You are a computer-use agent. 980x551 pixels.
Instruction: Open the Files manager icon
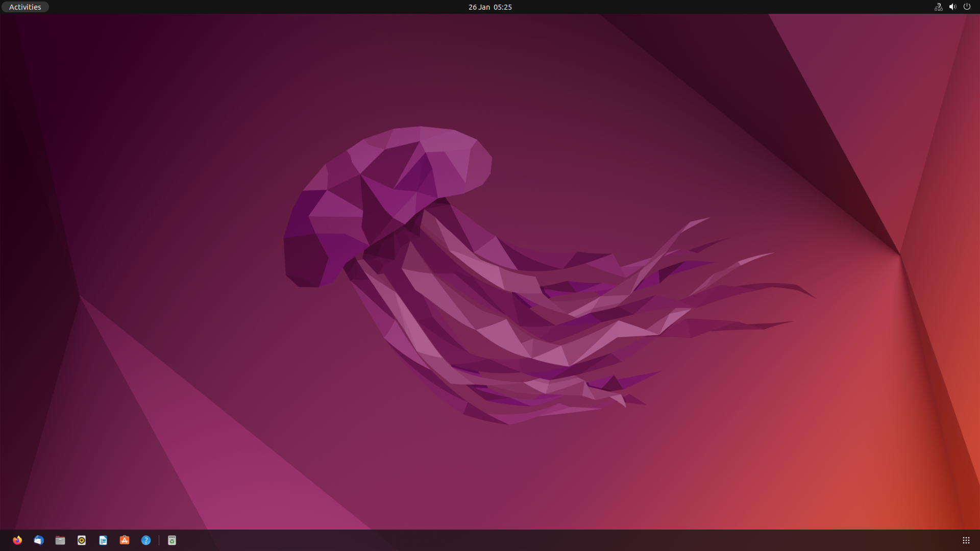(60, 540)
